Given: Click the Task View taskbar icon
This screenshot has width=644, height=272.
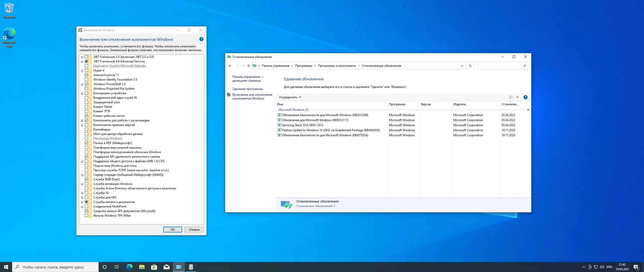Looking at the screenshot, I should click(117, 267).
